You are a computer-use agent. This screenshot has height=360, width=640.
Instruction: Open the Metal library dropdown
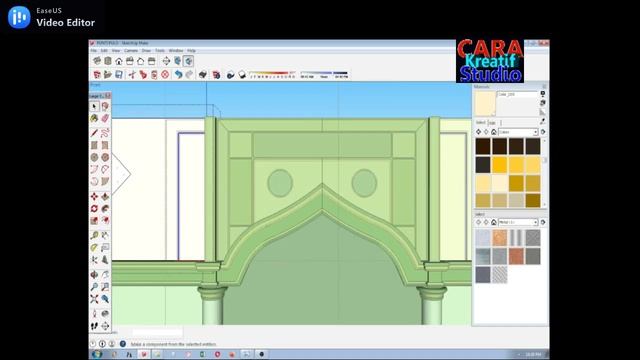coord(518,222)
